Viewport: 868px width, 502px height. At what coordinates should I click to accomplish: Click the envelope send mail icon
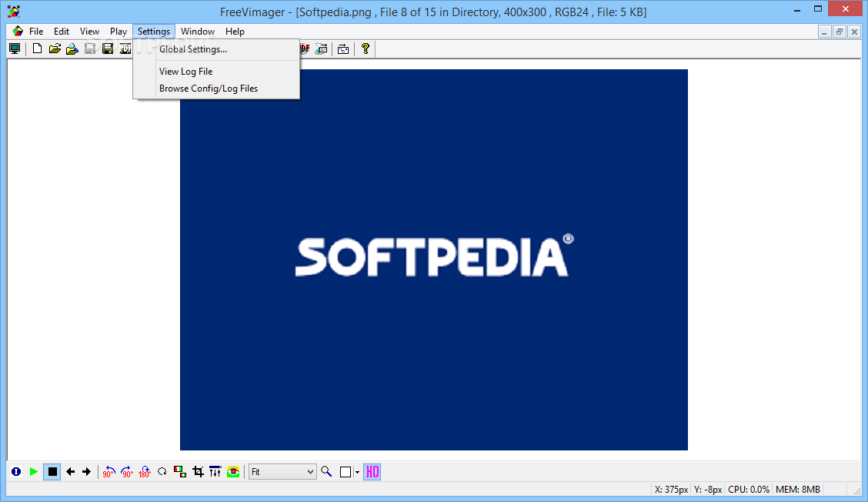tap(321, 49)
